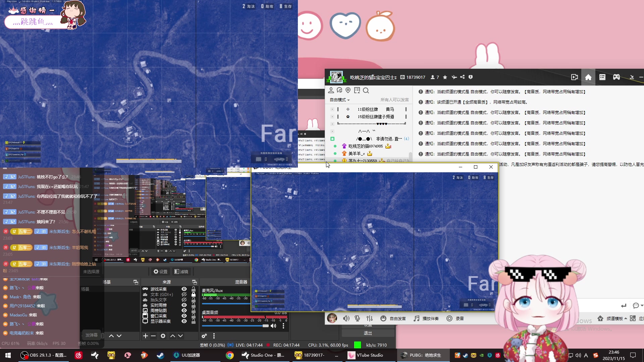Toggle visibility of 文本 (GDI+) source
Screen dimensions: 644x362
click(184, 294)
